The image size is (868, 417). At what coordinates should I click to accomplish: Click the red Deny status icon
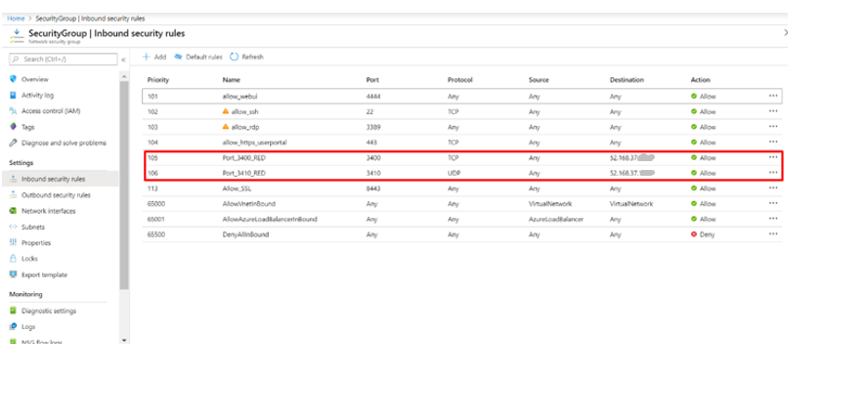694,234
